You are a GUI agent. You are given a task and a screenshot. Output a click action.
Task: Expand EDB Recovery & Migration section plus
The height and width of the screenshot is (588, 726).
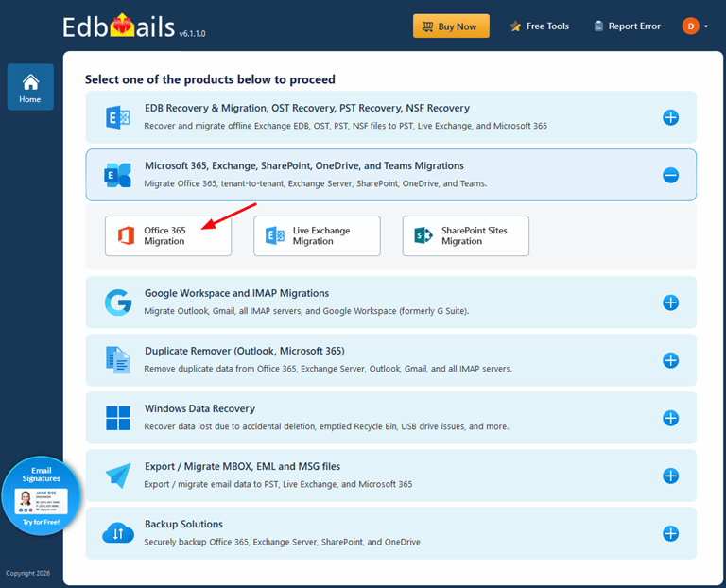[x=670, y=117]
